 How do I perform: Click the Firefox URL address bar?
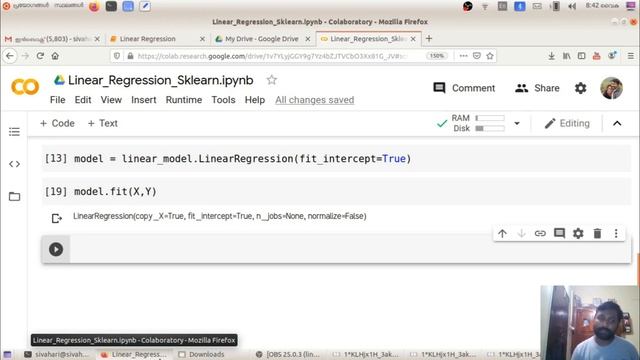(x=271, y=56)
